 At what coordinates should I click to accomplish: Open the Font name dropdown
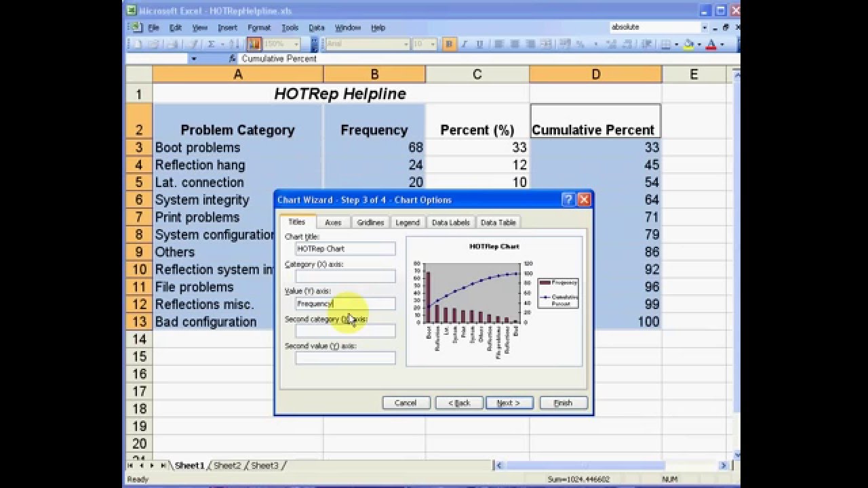406,44
